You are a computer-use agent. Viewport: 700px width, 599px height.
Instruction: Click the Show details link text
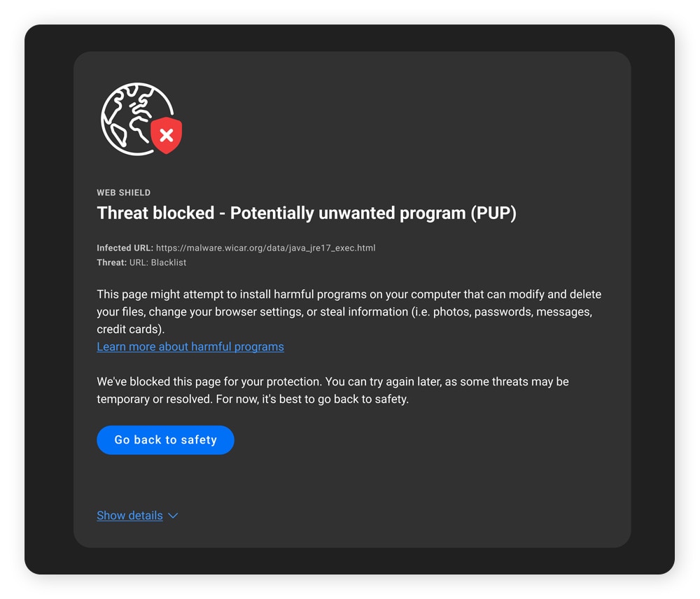(x=129, y=515)
